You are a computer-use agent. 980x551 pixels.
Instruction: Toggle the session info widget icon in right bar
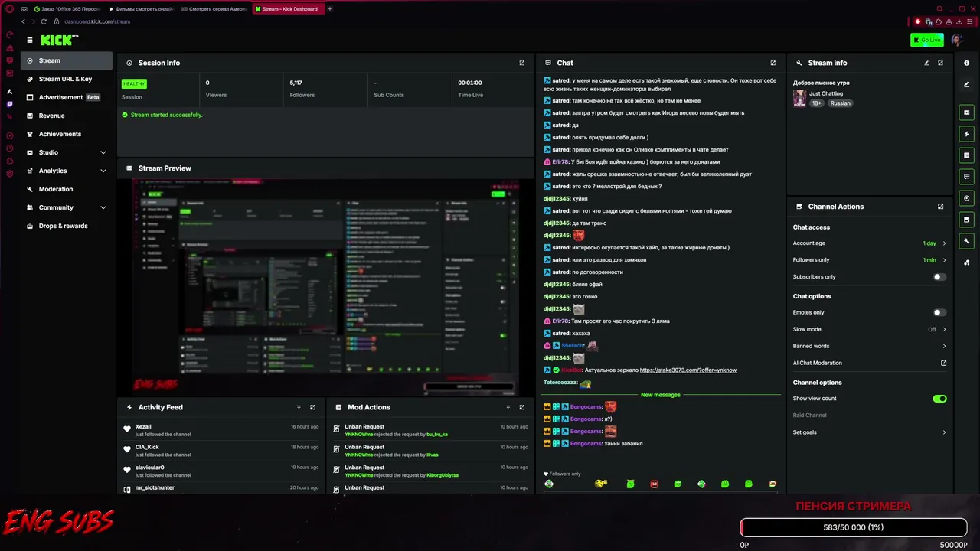[x=966, y=155]
